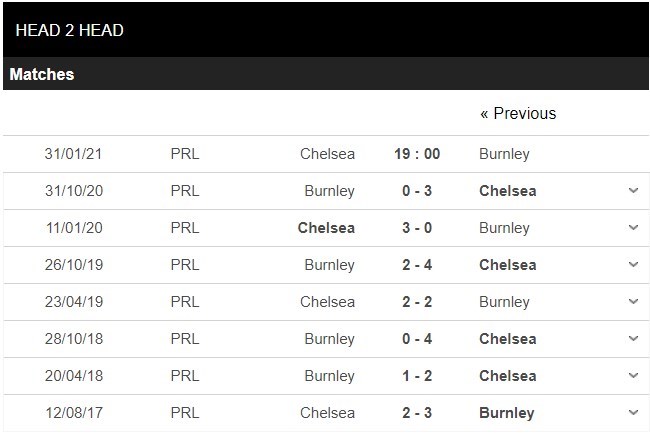Expand the 20/04/18 match details chevron
Image resolution: width=650 pixels, height=433 pixels.
point(633,375)
